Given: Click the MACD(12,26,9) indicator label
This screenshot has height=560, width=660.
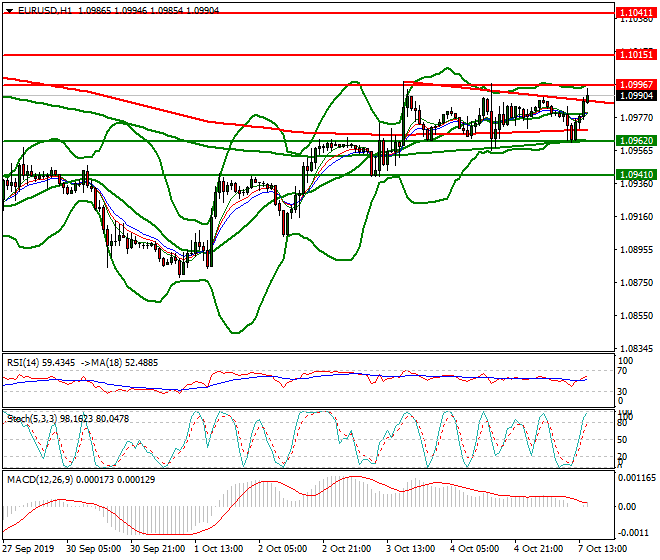Looking at the screenshot, I should tap(81, 480).
